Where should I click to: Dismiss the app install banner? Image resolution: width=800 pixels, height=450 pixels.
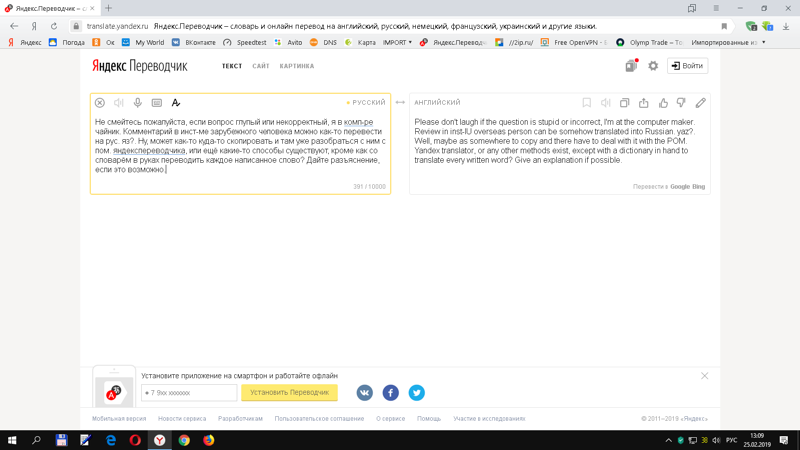pos(705,376)
